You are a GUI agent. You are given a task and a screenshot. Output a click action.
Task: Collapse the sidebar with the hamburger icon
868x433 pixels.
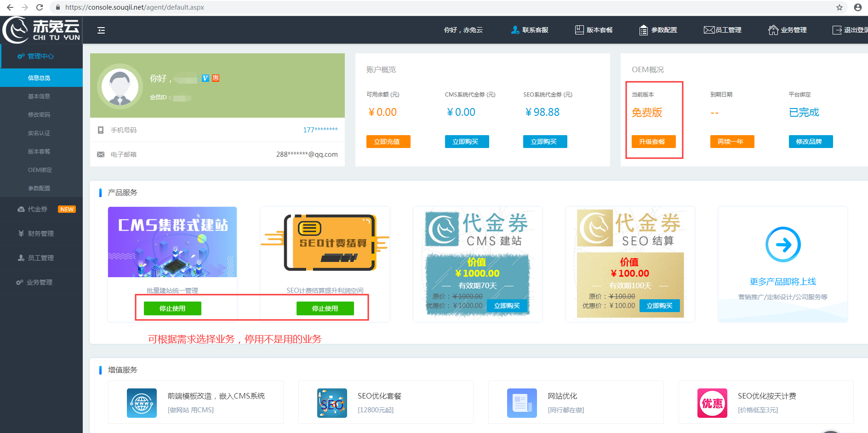coord(101,30)
